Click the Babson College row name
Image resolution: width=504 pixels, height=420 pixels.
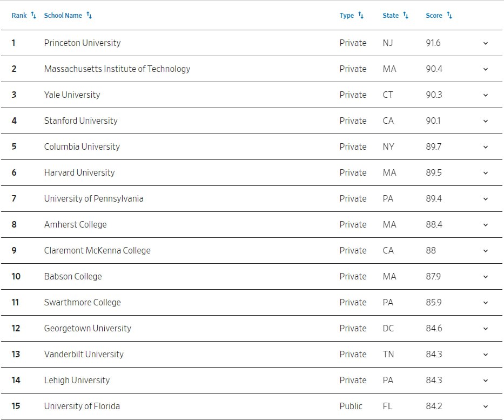(x=73, y=276)
